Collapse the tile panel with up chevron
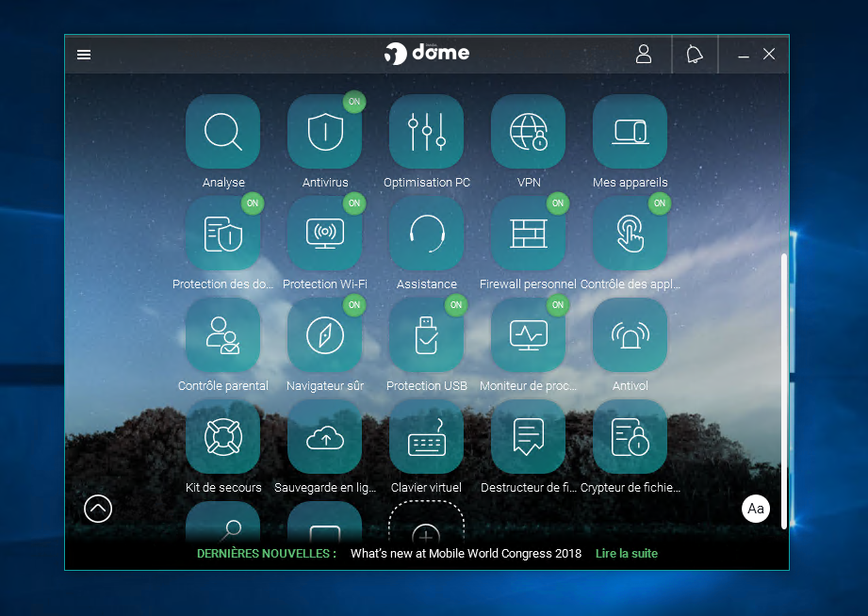The height and width of the screenshot is (616, 868). pos(98,508)
